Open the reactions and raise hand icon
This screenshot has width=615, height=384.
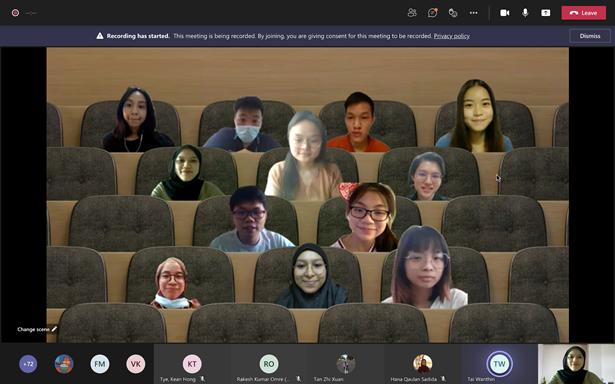pos(453,13)
